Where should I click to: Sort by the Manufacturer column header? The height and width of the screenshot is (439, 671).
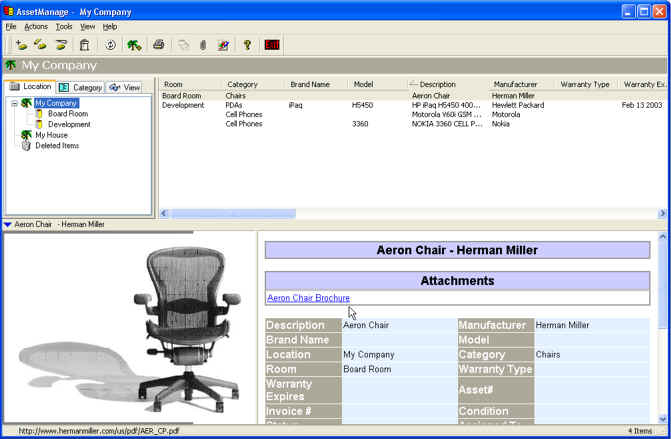click(x=522, y=84)
